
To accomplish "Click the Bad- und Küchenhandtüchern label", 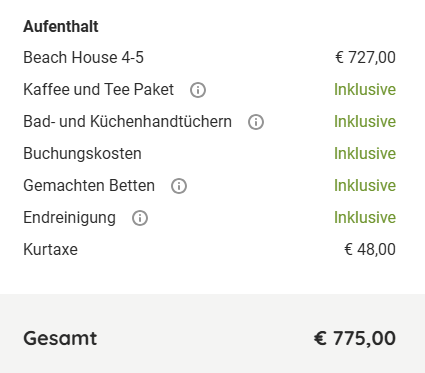I will 127,121.
